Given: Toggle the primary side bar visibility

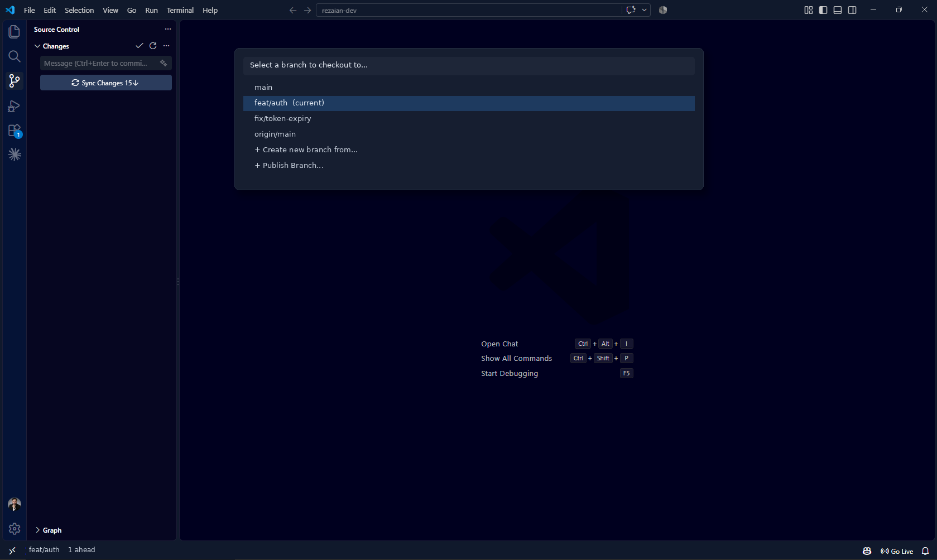Looking at the screenshot, I should [823, 10].
